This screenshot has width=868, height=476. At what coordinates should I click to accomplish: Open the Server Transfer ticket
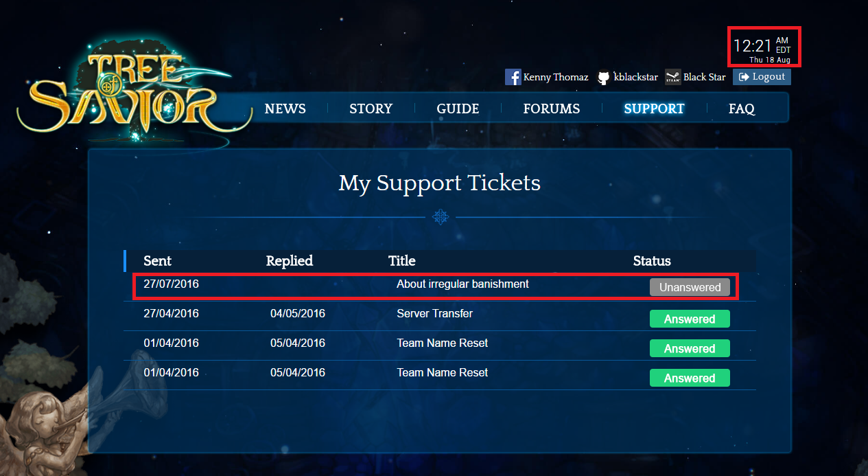(434, 314)
